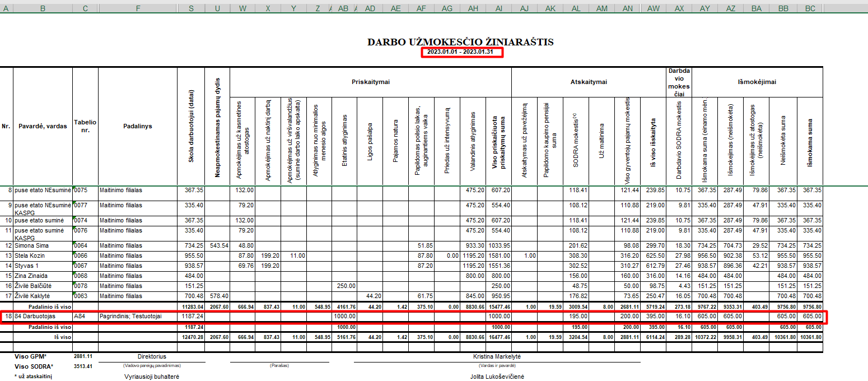Click the 'Viso GPM*' label
868x381 pixels.
point(31,356)
